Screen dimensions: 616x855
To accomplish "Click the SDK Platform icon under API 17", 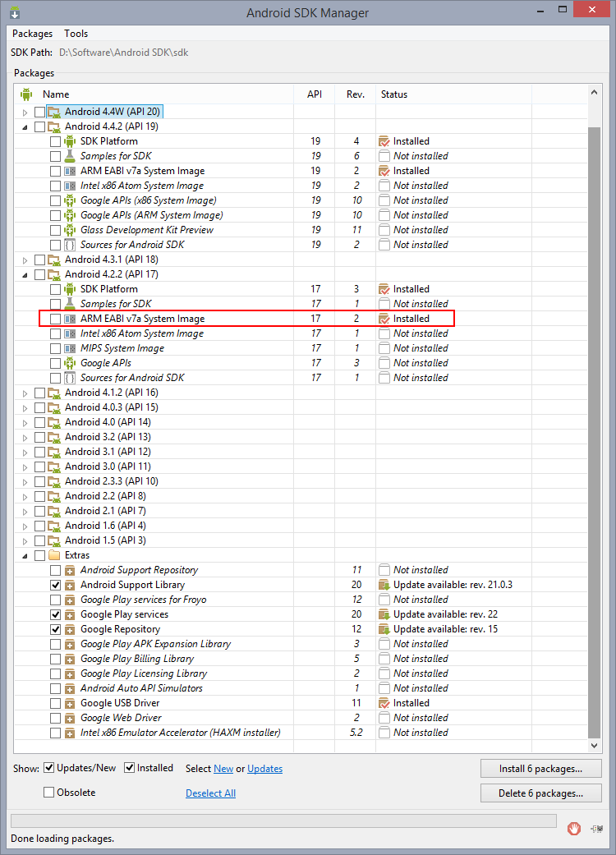I will point(70,289).
